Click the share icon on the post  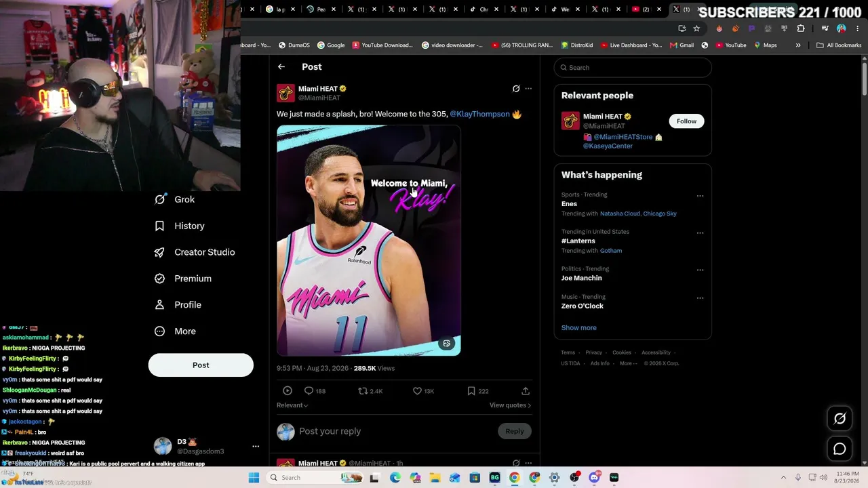click(526, 391)
